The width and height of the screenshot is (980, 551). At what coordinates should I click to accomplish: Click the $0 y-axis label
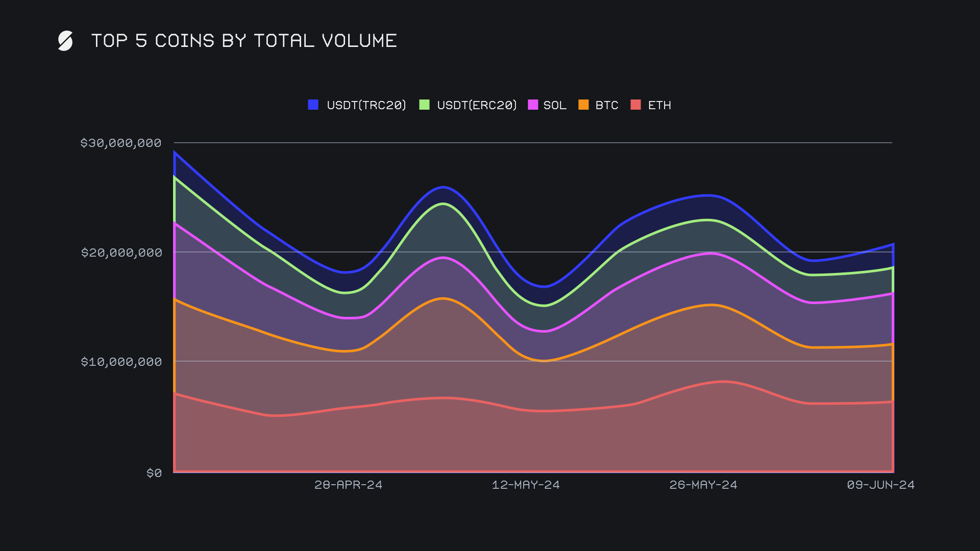[x=154, y=473]
